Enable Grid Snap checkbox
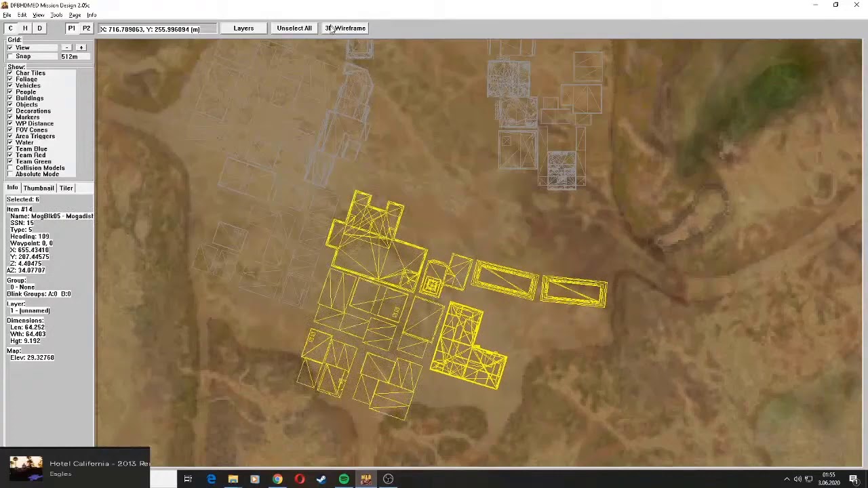 (10, 57)
